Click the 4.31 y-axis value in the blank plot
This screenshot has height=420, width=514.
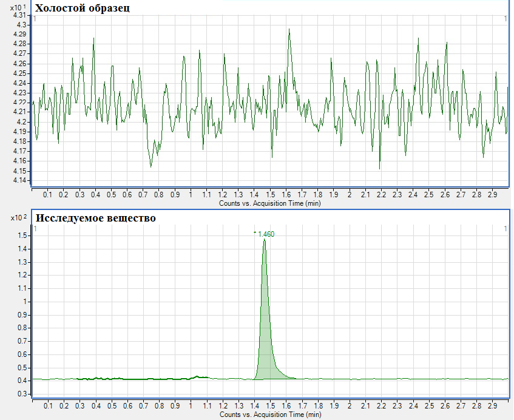[19, 15]
